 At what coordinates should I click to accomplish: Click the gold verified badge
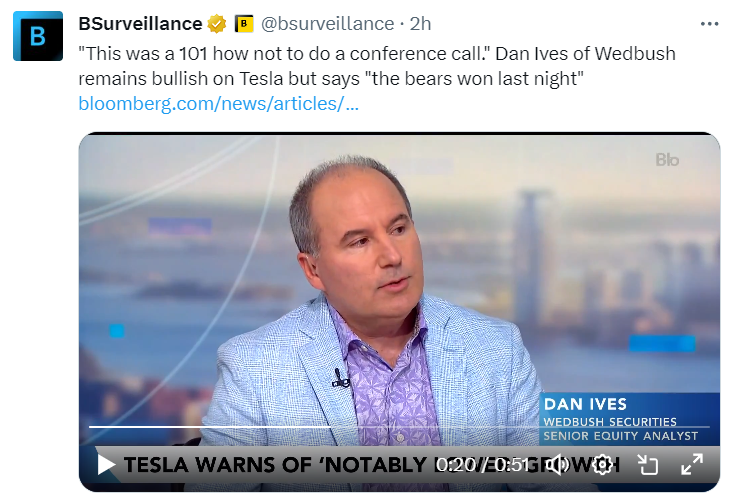[216, 23]
